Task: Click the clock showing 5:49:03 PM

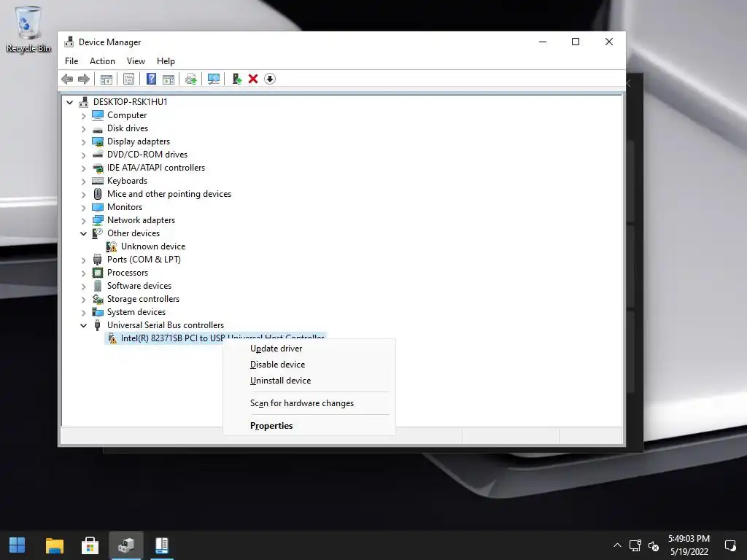Action: click(x=689, y=539)
